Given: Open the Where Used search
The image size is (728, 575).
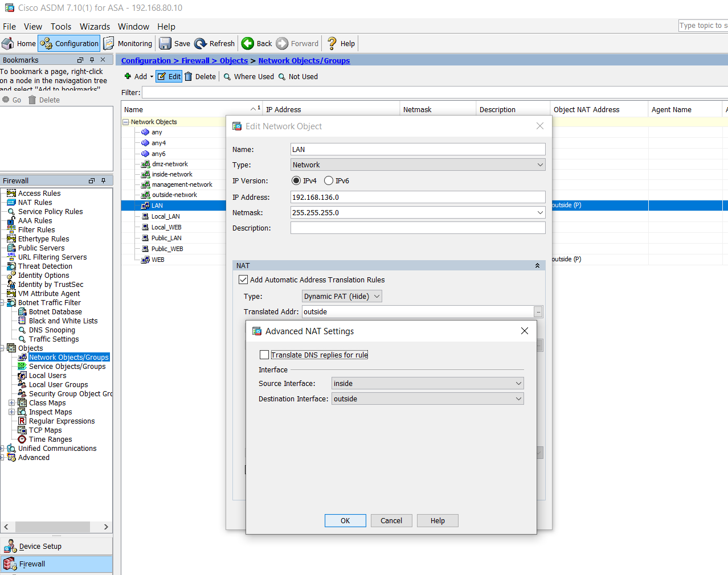Looking at the screenshot, I should click(x=248, y=77).
